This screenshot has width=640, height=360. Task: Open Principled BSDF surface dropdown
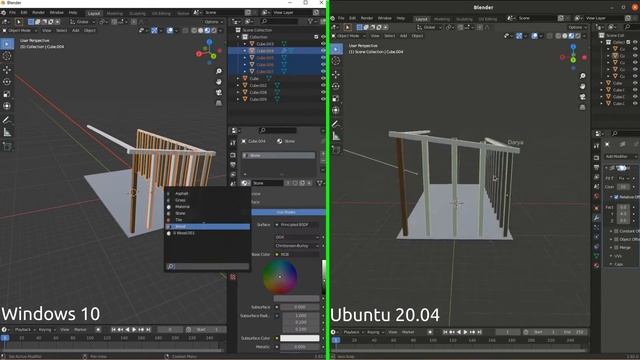[x=297, y=225]
